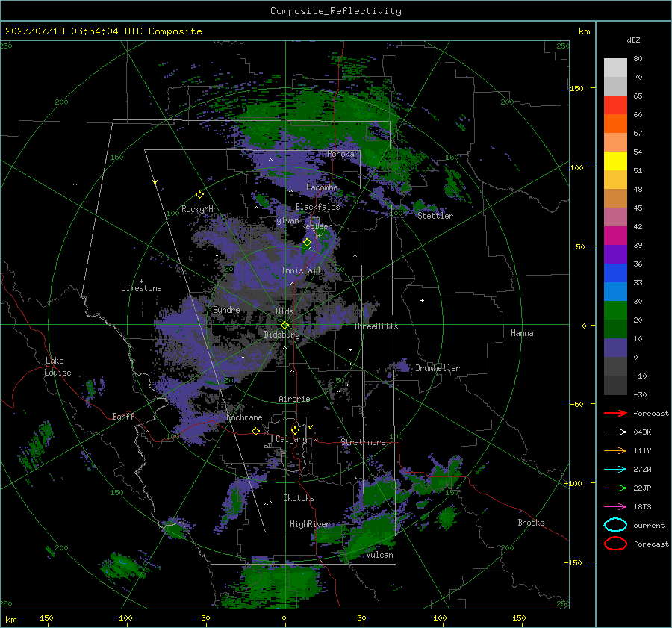This screenshot has height=628, width=672.
Task: Click the Sundre city label
Action: pos(226,309)
